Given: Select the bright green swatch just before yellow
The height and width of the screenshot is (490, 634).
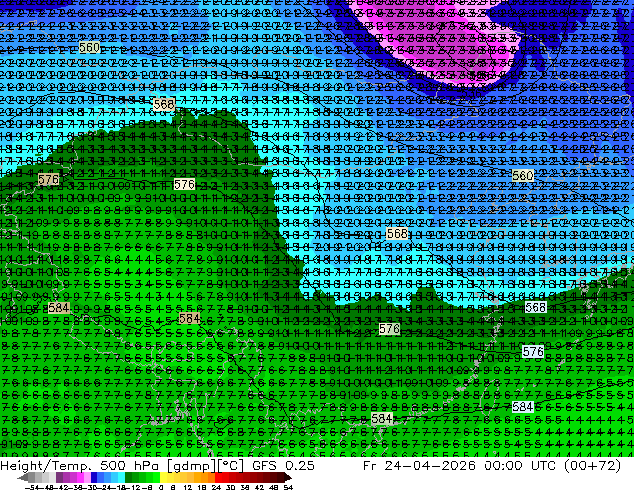Looking at the screenshot, I should pyautogui.click(x=156, y=477).
